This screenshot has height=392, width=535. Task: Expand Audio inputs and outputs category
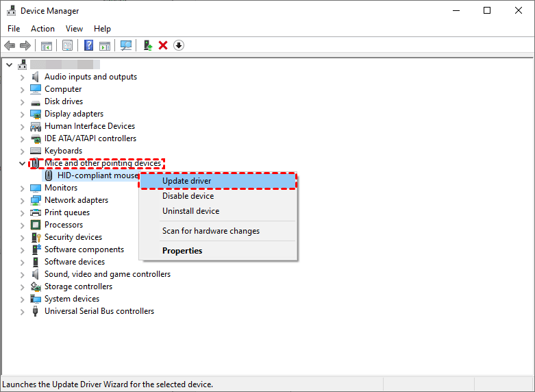23,77
